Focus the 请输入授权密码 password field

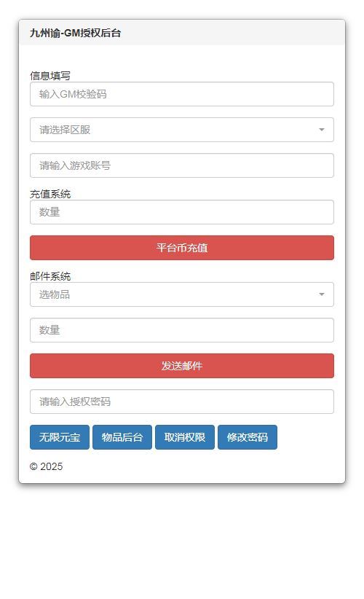(181, 402)
